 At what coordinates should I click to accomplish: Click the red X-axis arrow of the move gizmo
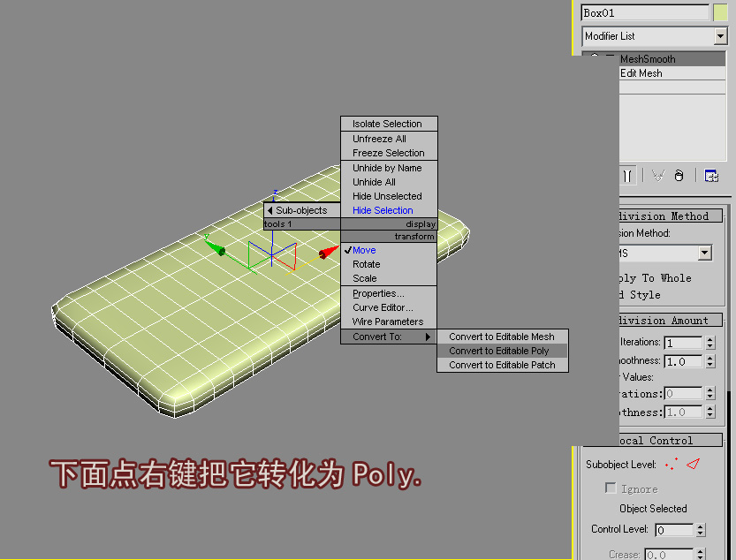point(329,252)
